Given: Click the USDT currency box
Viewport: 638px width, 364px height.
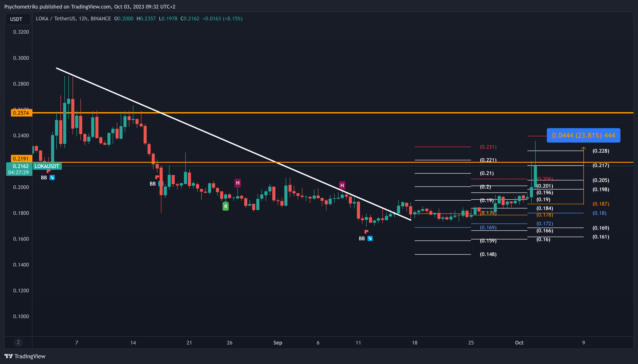Looking at the screenshot, I should coord(18,19).
